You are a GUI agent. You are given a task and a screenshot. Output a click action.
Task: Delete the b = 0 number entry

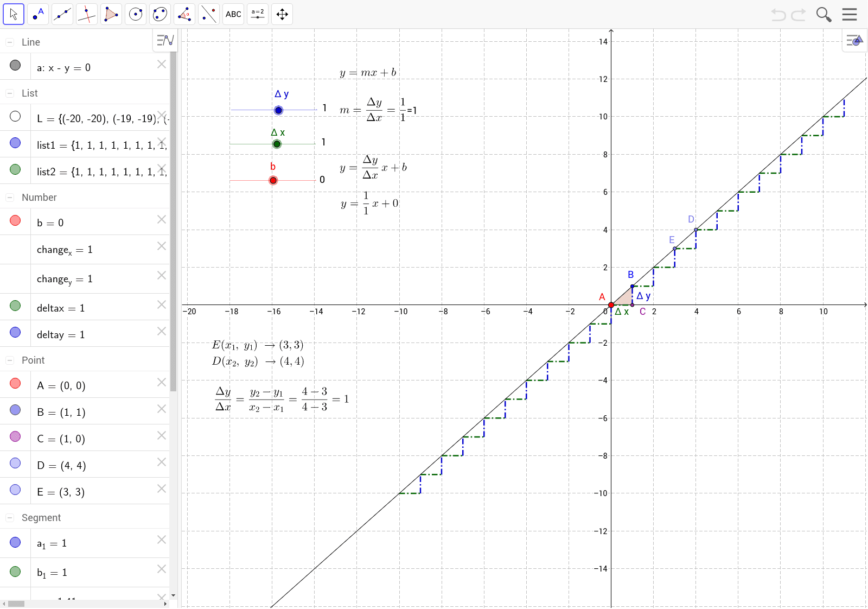tap(162, 219)
